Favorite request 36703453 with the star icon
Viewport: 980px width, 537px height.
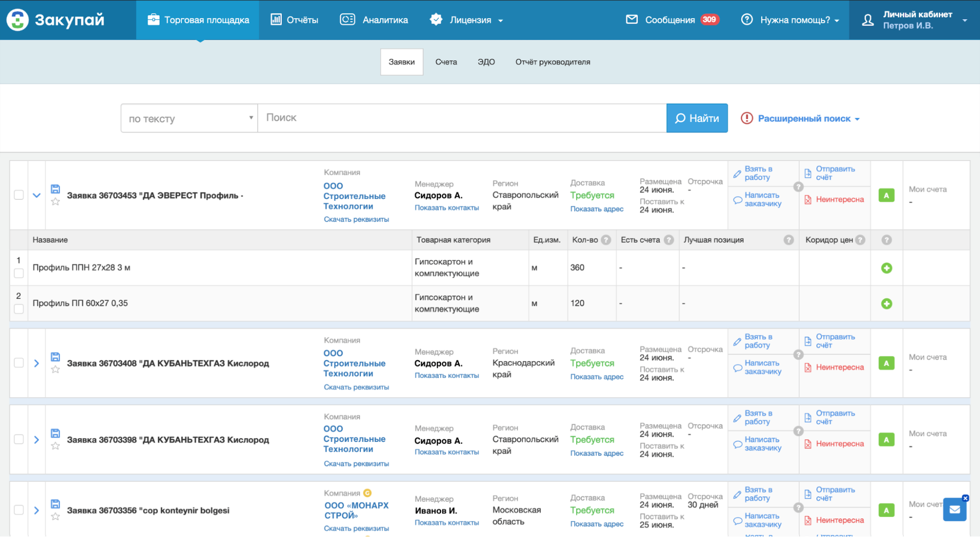click(x=55, y=201)
